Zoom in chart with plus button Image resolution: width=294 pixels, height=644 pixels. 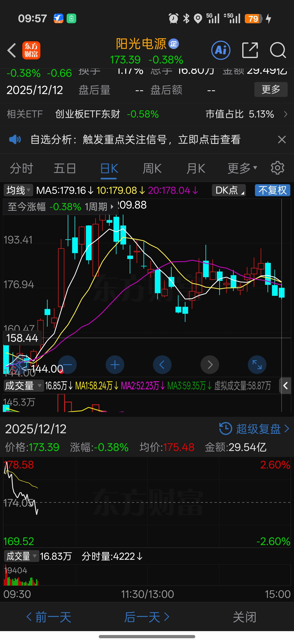pyautogui.click(x=115, y=365)
